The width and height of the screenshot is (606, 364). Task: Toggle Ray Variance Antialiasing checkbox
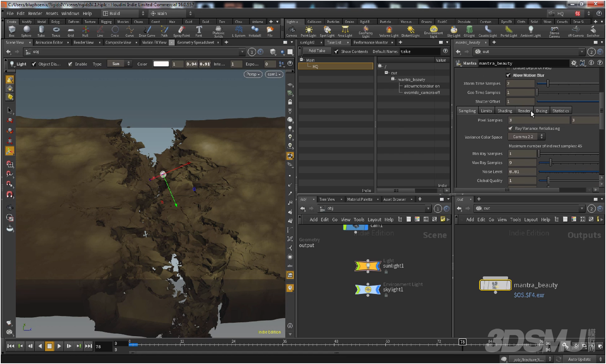(x=510, y=128)
